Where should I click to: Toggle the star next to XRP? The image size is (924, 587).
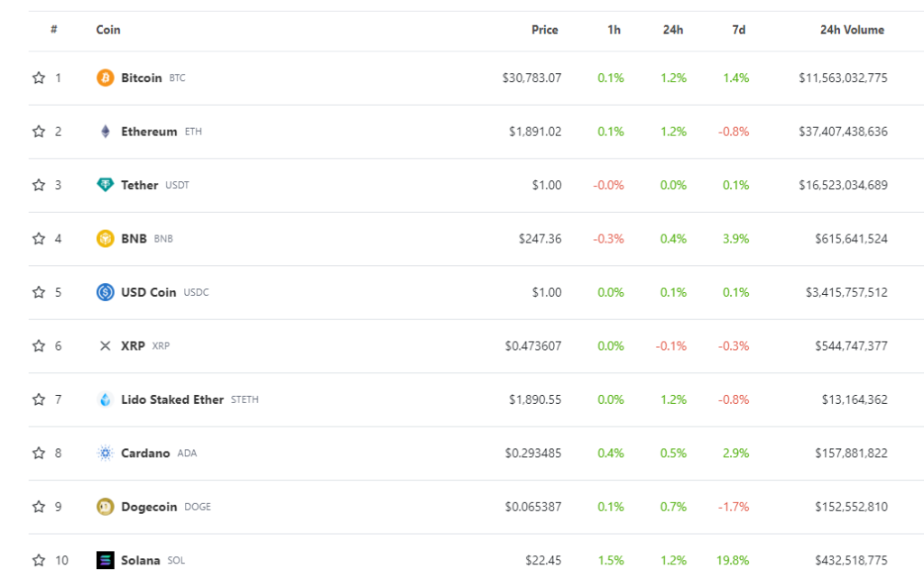39,345
